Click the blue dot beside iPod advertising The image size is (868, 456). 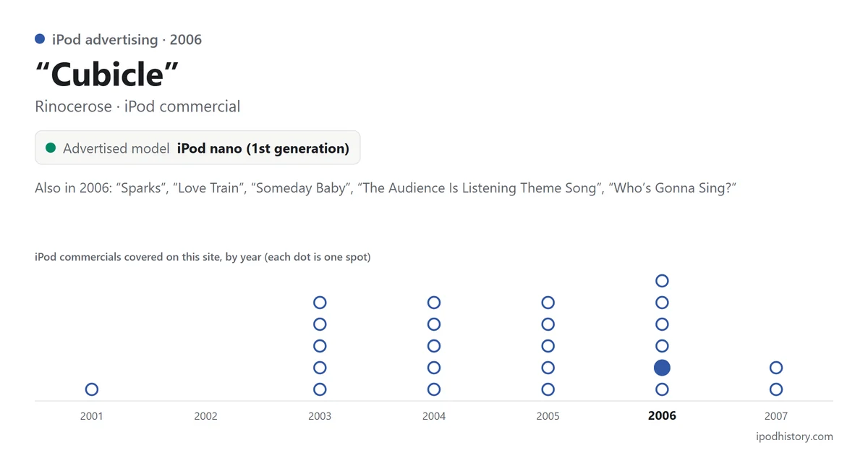click(40, 39)
